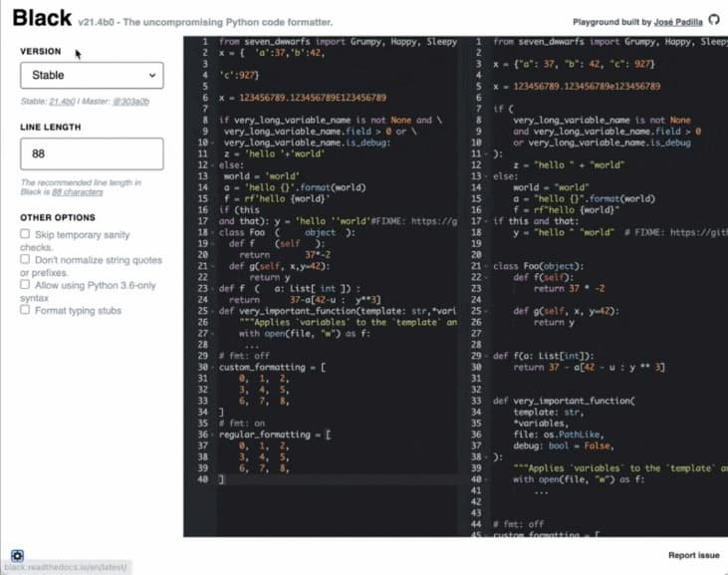728x575 pixels.
Task: Collapse the output fold at line 29 def f
Action: 487,356
